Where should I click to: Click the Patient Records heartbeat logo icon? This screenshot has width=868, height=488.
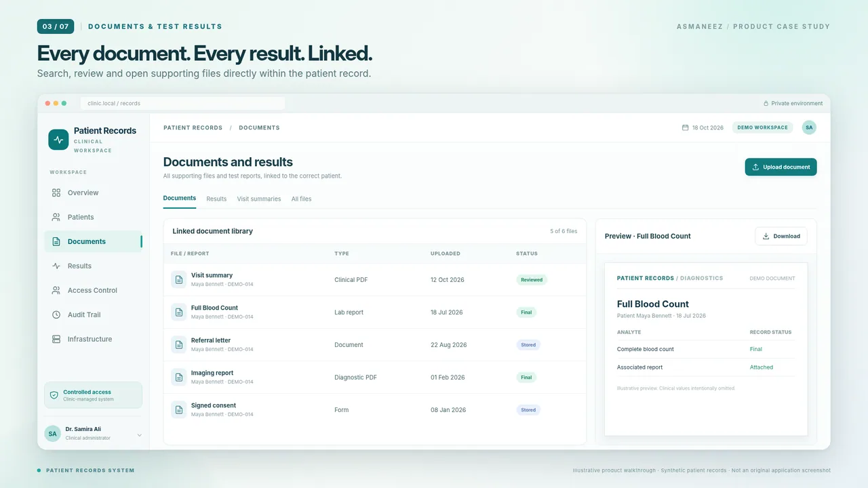58,140
